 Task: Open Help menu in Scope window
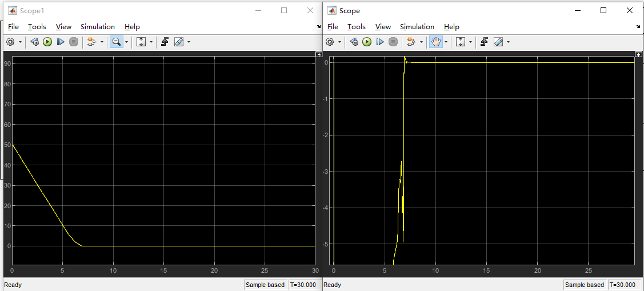pos(452,27)
